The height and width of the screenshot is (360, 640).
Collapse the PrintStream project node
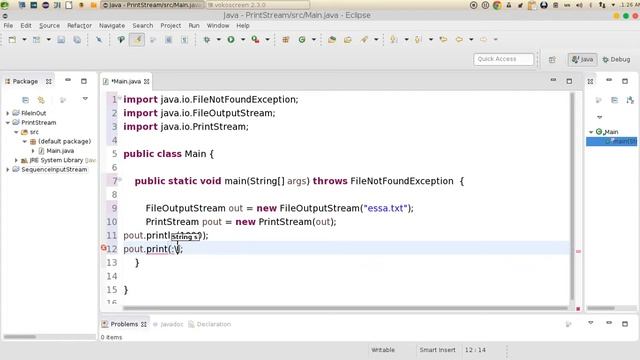click(x=7, y=122)
